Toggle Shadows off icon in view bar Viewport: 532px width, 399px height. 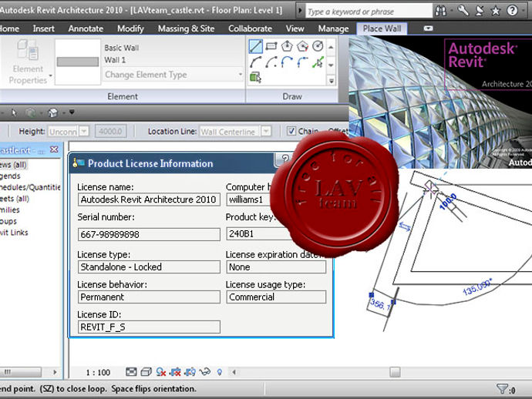coord(161,372)
